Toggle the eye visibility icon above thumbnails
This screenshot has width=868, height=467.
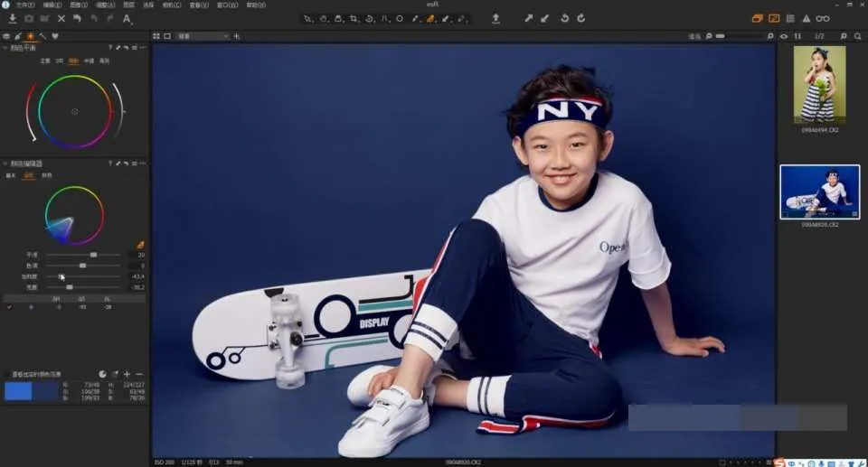[x=783, y=36]
